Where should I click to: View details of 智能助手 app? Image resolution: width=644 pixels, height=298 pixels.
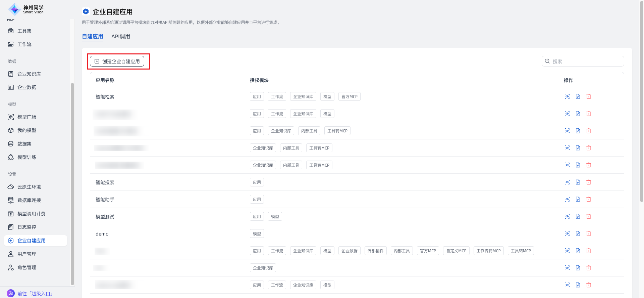tap(567, 199)
